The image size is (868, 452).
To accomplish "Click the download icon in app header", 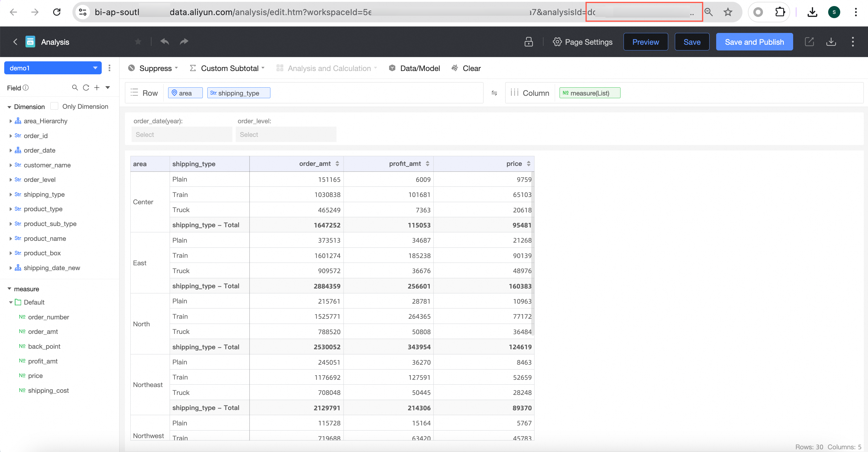I will tap(831, 42).
